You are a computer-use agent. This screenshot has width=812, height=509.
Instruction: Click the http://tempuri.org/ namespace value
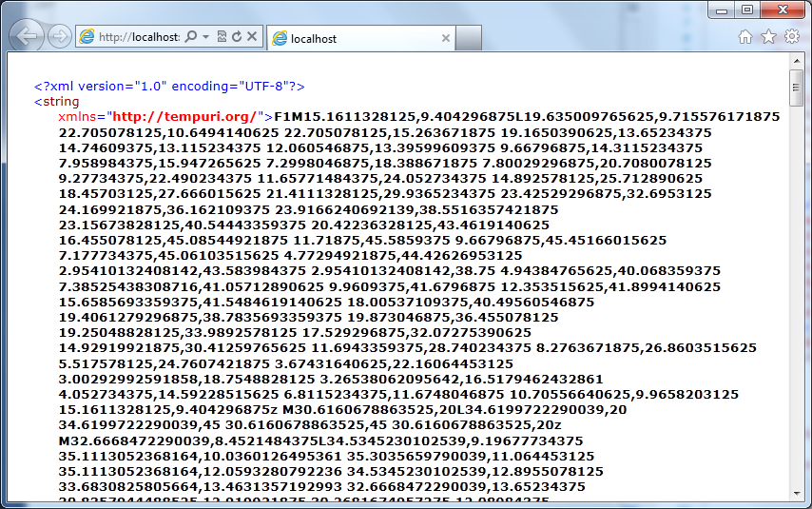click(x=184, y=117)
